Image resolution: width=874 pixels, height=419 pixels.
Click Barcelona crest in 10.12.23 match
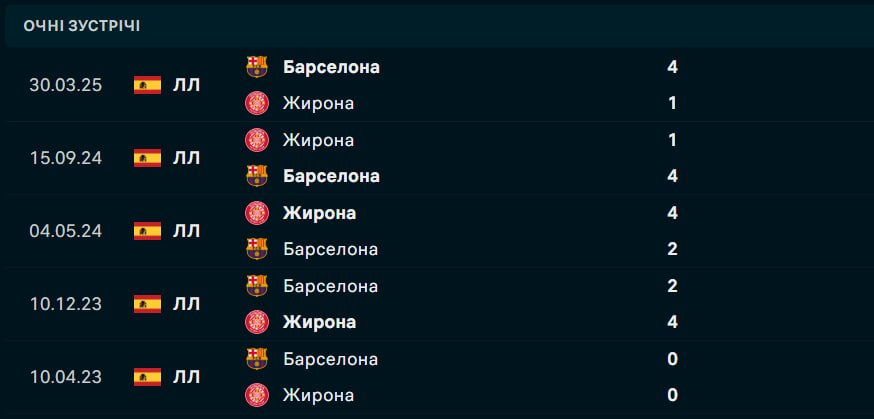pos(257,286)
